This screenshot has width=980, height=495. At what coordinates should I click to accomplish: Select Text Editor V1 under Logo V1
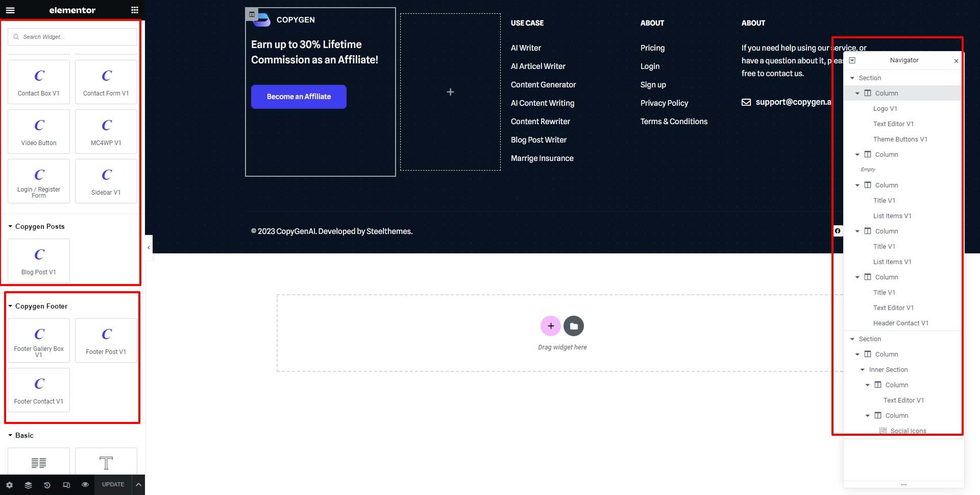pos(893,124)
